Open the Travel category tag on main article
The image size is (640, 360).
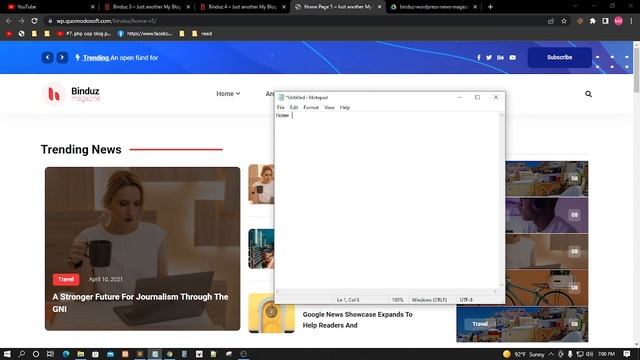click(x=66, y=279)
